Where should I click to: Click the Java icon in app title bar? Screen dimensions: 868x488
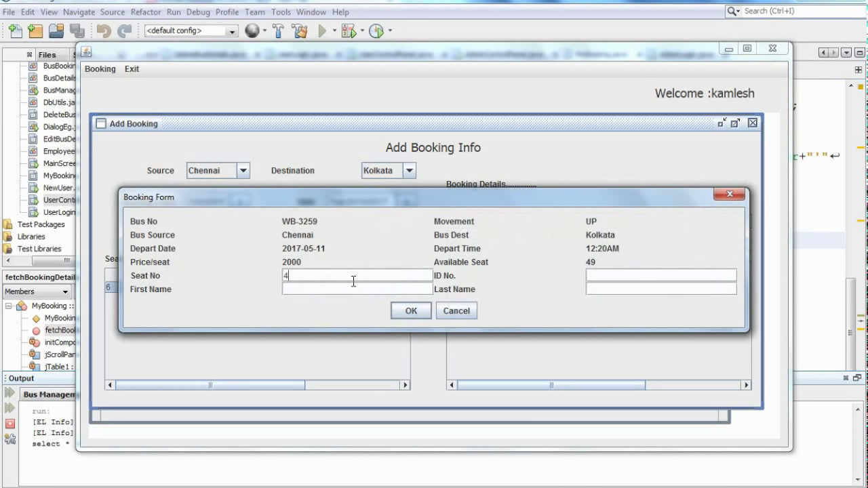tap(87, 51)
